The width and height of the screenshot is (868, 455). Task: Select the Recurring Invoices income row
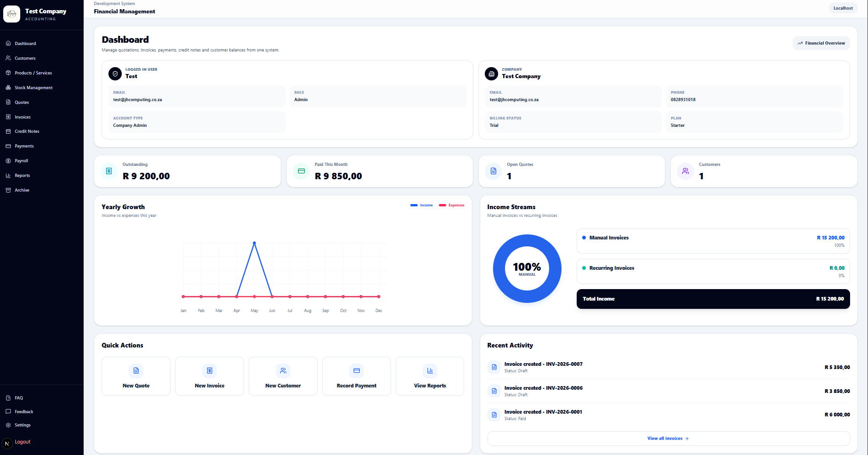pos(713,272)
